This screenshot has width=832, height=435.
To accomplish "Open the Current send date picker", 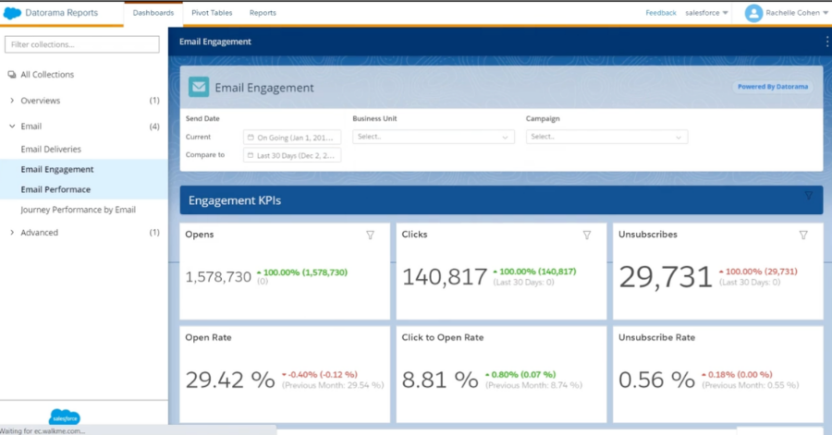I will (292, 137).
